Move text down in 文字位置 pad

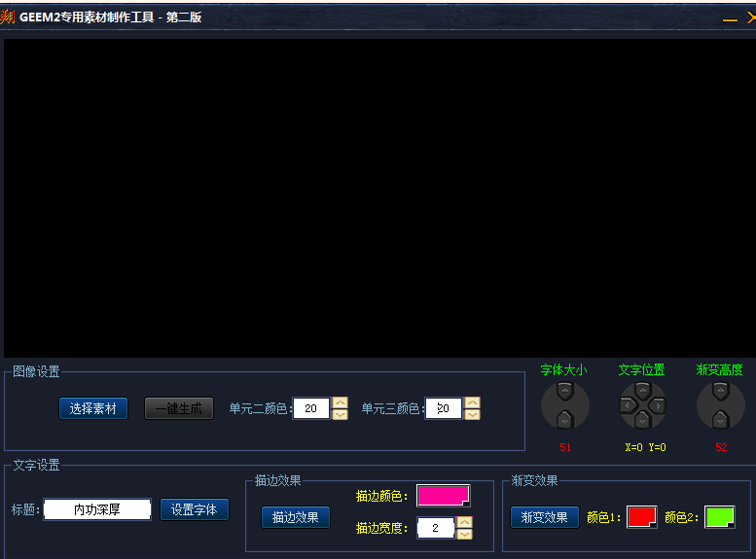click(x=642, y=420)
